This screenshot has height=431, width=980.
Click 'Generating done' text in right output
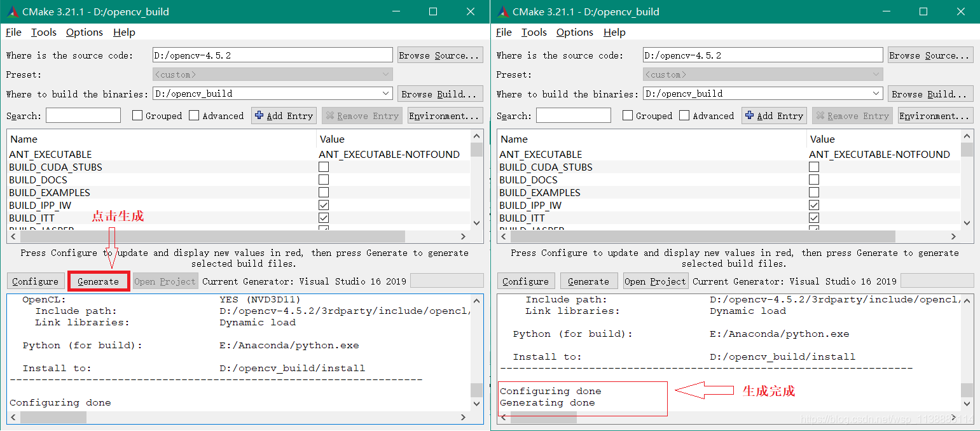tap(548, 403)
